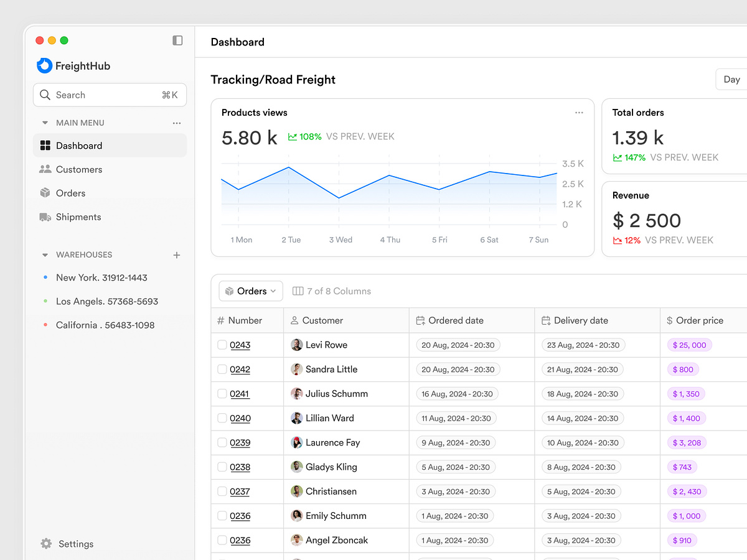The height and width of the screenshot is (560, 747).
Task: Click the search magnifier icon
Action: click(x=45, y=95)
